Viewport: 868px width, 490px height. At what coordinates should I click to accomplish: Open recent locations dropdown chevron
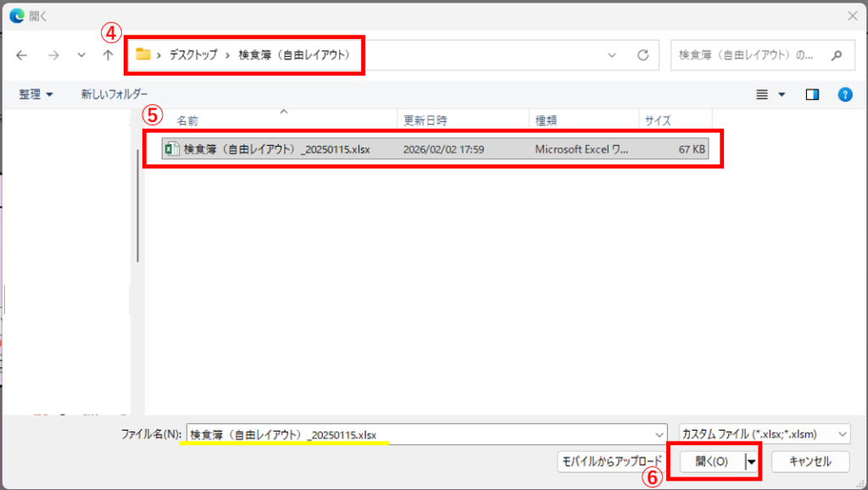pyautogui.click(x=81, y=55)
